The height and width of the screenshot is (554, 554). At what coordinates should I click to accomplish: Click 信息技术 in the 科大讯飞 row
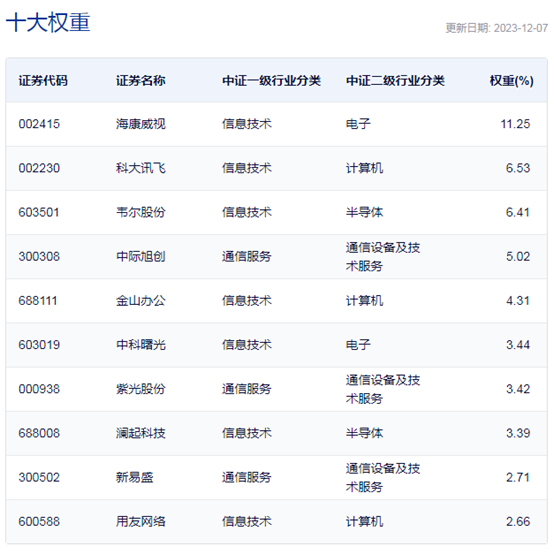coord(247,168)
